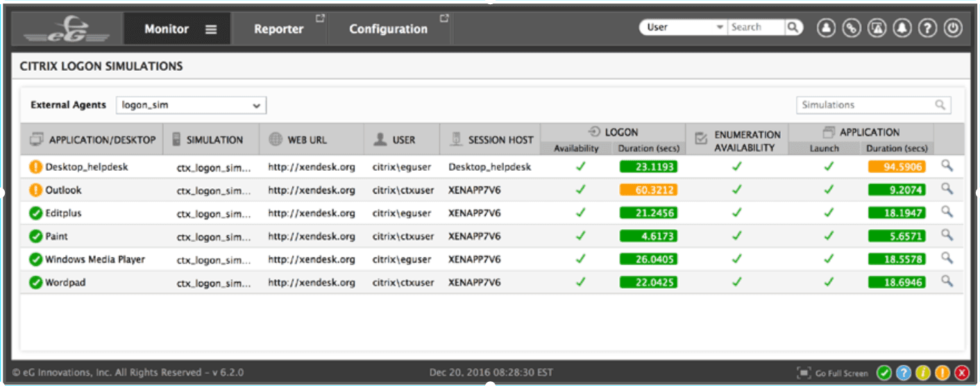The height and width of the screenshot is (386, 980).
Task: Click green status icon beside Wordpad
Action: pyautogui.click(x=36, y=283)
